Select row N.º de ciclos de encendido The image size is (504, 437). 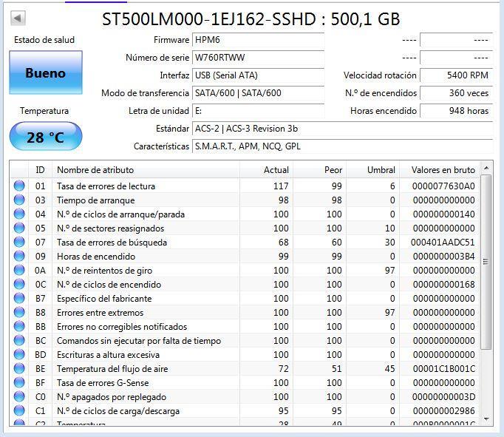tap(245, 284)
